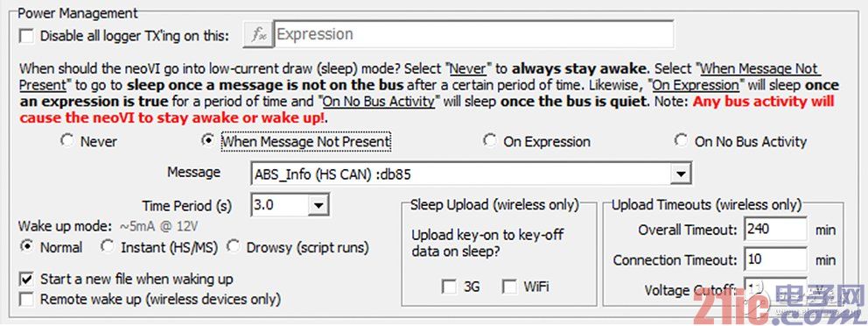Viewport: 868px width, 326px height.
Task: Select Instant (HS/MS) wake up mode
Action: tap(107, 247)
